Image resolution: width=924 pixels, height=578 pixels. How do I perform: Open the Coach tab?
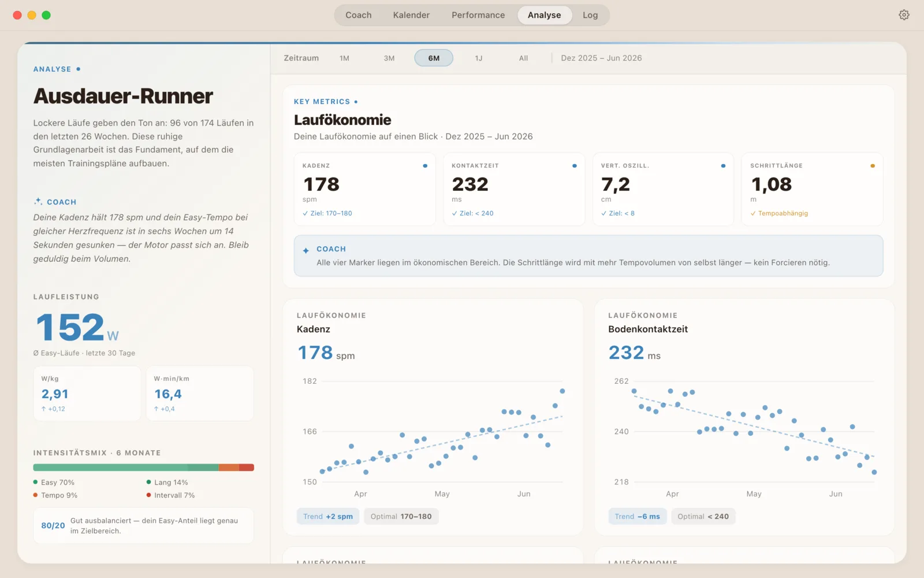(x=358, y=15)
